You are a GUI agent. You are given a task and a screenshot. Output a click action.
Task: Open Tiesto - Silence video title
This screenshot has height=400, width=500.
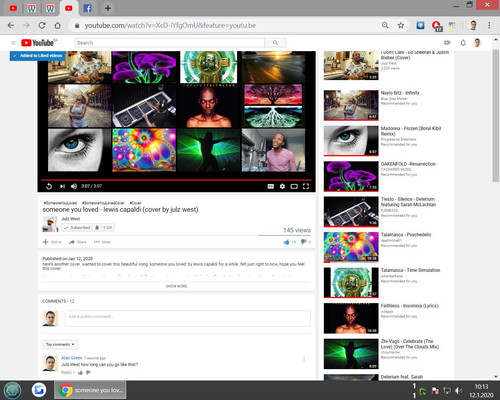pyautogui.click(x=408, y=202)
